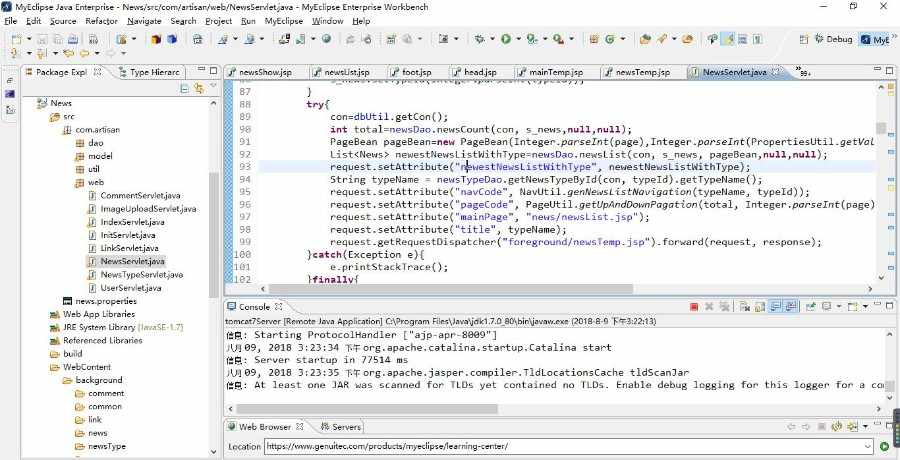Minimize the Console view

click(x=877, y=305)
